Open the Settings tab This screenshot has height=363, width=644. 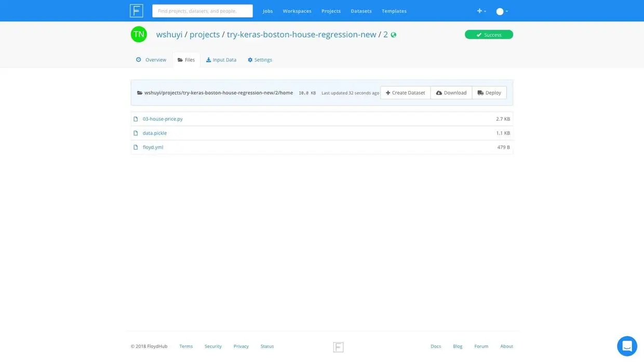point(260,60)
